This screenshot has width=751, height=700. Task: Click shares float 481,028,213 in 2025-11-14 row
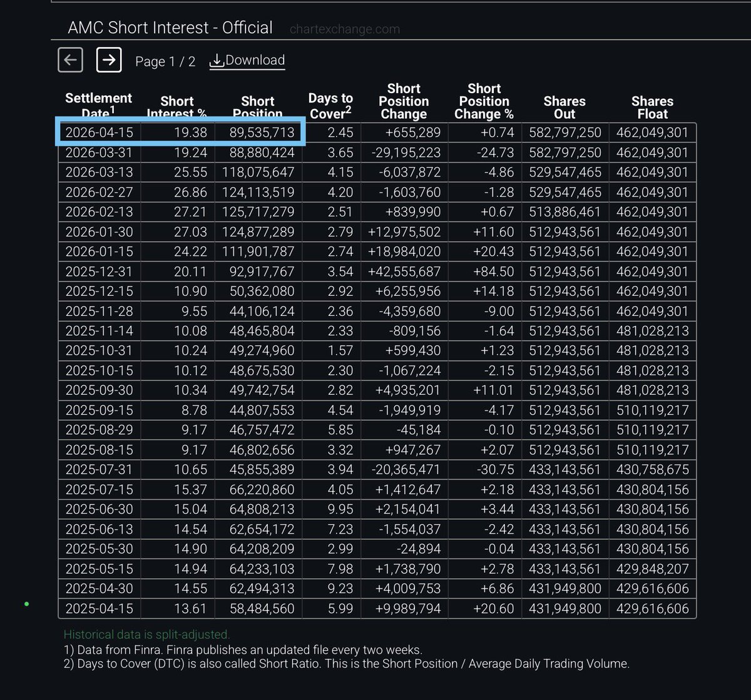(x=652, y=331)
